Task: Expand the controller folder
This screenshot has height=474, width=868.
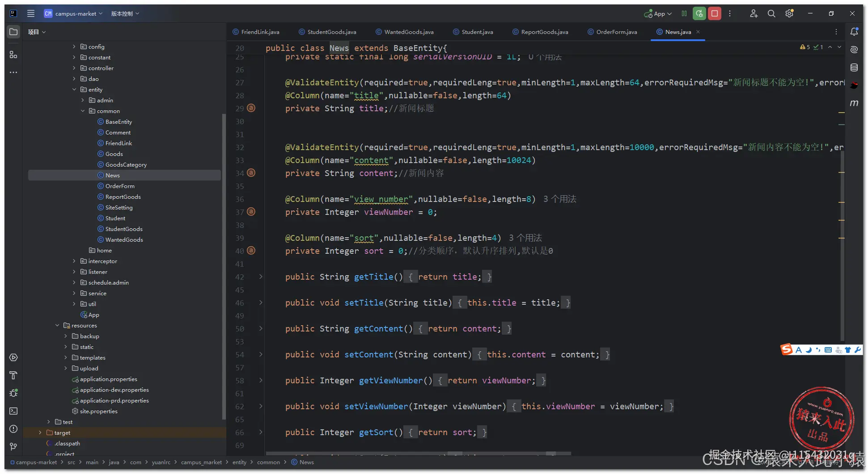Action: [74, 68]
